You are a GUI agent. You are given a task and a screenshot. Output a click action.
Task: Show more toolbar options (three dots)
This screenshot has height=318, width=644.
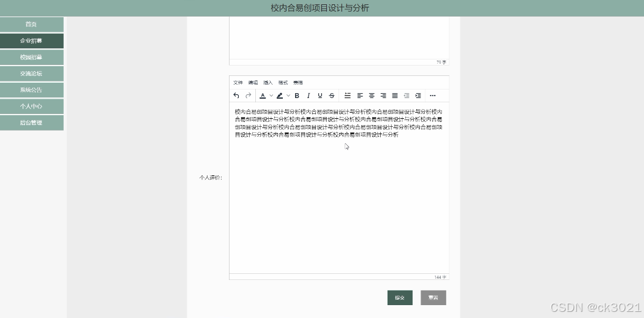(432, 96)
